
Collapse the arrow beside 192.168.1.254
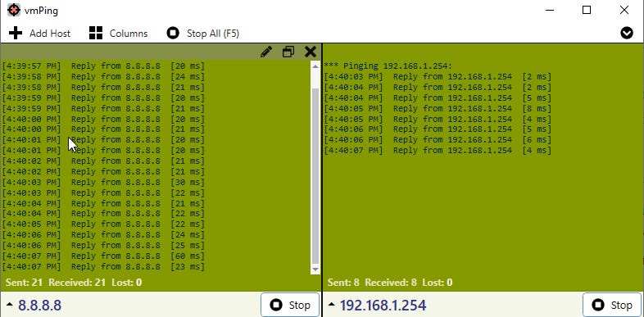332,305
